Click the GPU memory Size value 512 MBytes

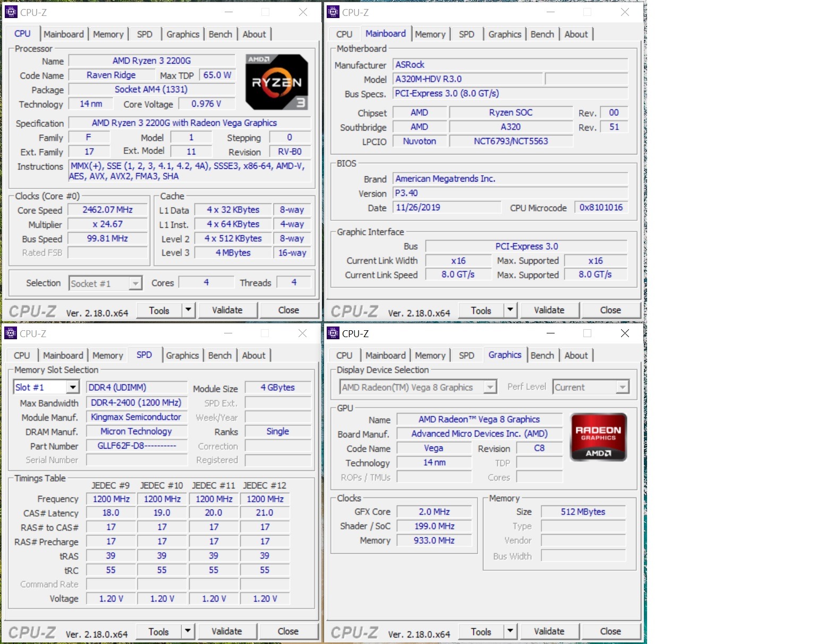point(583,512)
